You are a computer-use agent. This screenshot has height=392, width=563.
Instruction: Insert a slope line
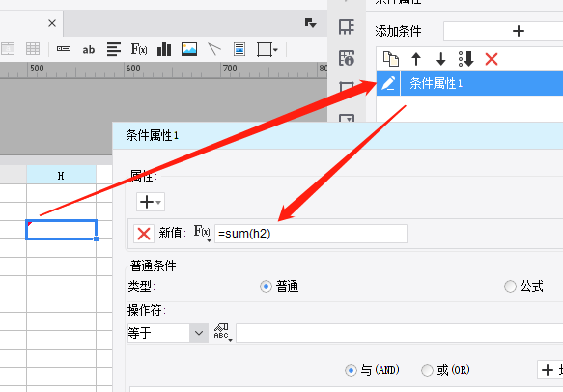click(214, 49)
